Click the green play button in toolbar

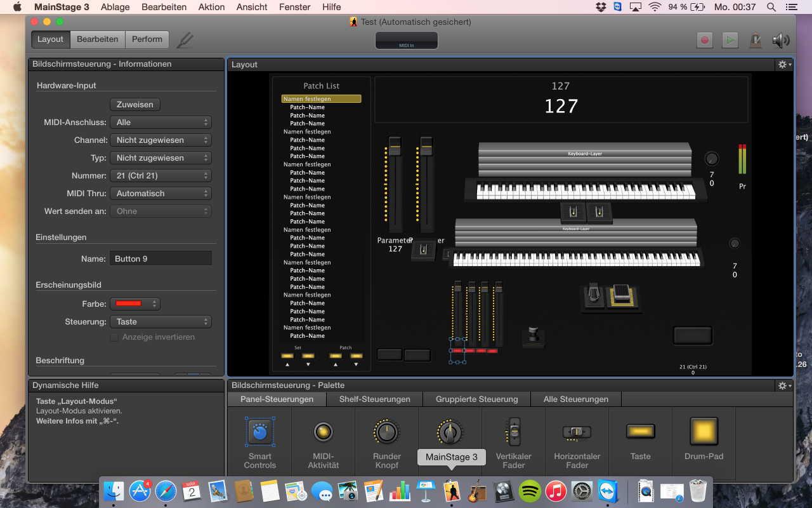click(x=730, y=39)
